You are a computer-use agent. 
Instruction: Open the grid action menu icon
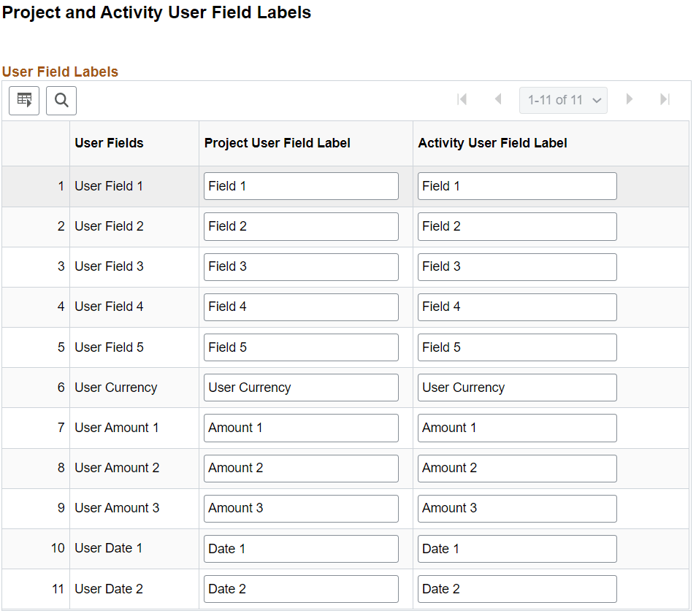24,100
